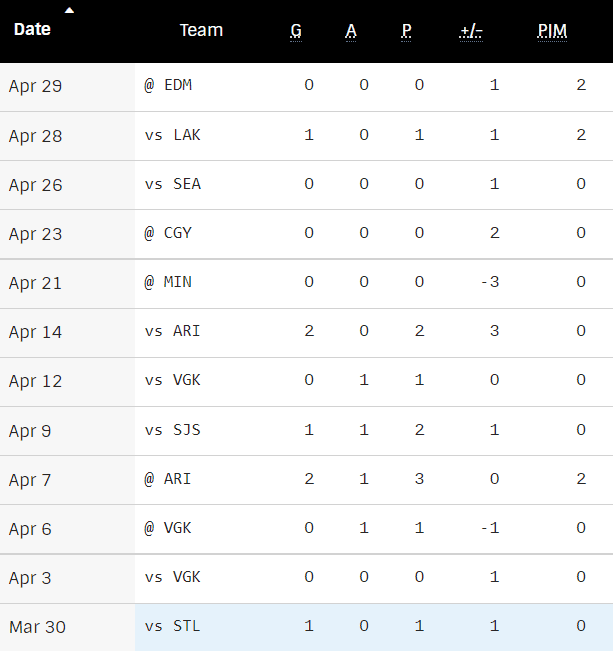Click the sort arrow above Date header
Viewport: 613px width, 651px height.
[x=69, y=10]
